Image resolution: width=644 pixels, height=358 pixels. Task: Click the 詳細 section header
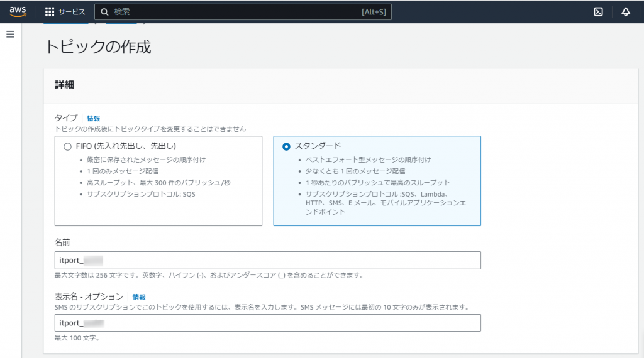(x=65, y=85)
